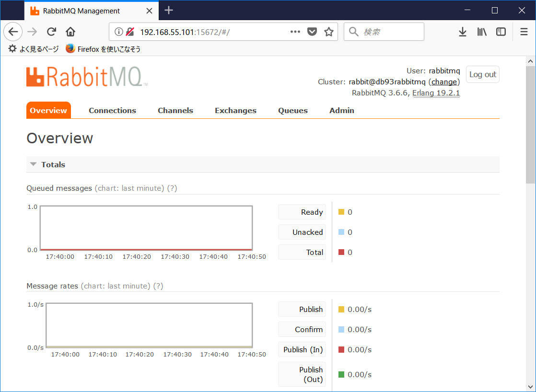This screenshot has width=536, height=392.
Task: Toggle the Firefox sidebar
Action: pos(501,32)
